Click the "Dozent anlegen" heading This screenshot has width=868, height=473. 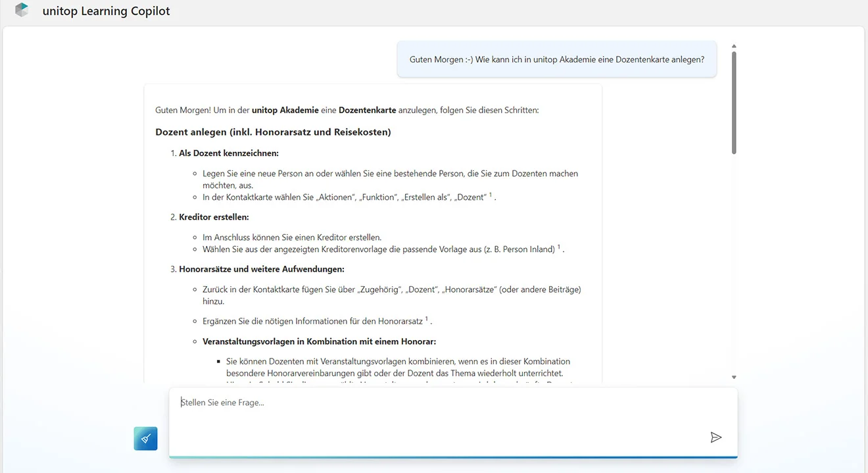tap(273, 132)
